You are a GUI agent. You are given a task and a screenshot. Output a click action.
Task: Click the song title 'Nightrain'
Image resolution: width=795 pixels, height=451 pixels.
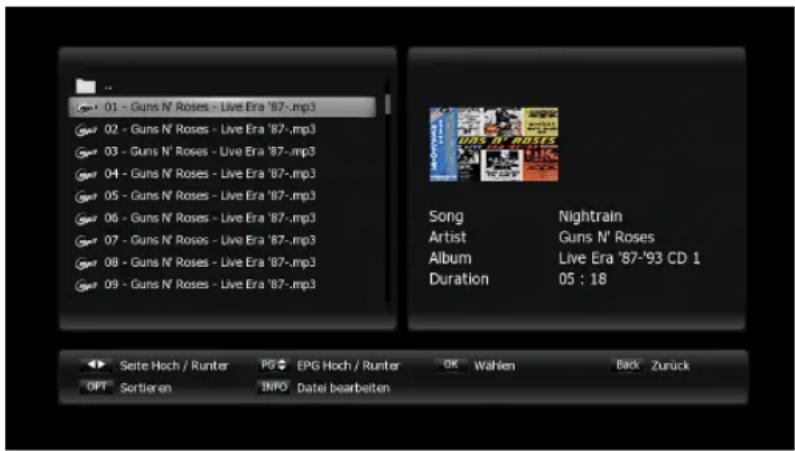(590, 216)
